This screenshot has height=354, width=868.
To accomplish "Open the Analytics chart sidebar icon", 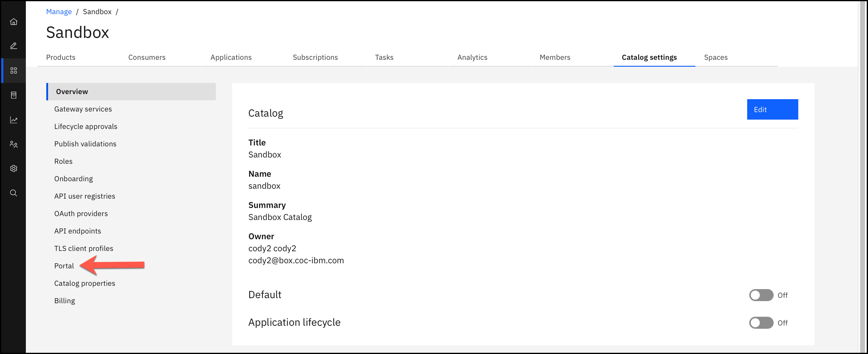I will 14,120.
